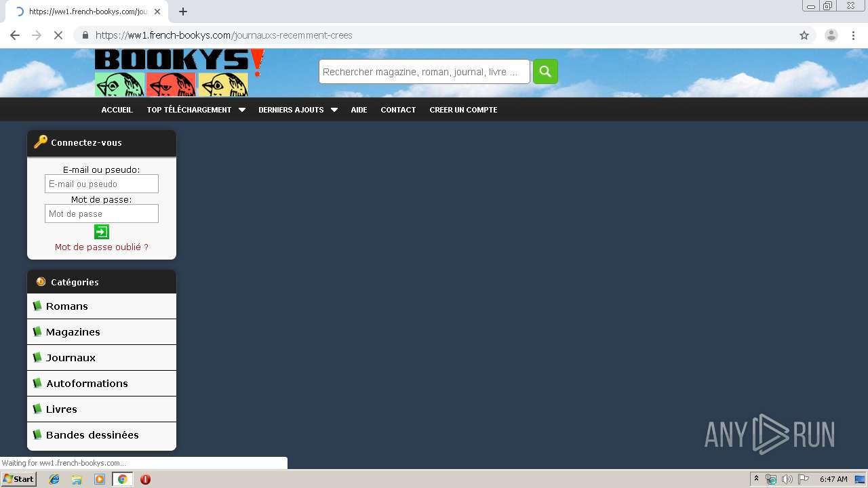
Task: Open the Livres category
Action: pyautogui.click(x=102, y=409)
